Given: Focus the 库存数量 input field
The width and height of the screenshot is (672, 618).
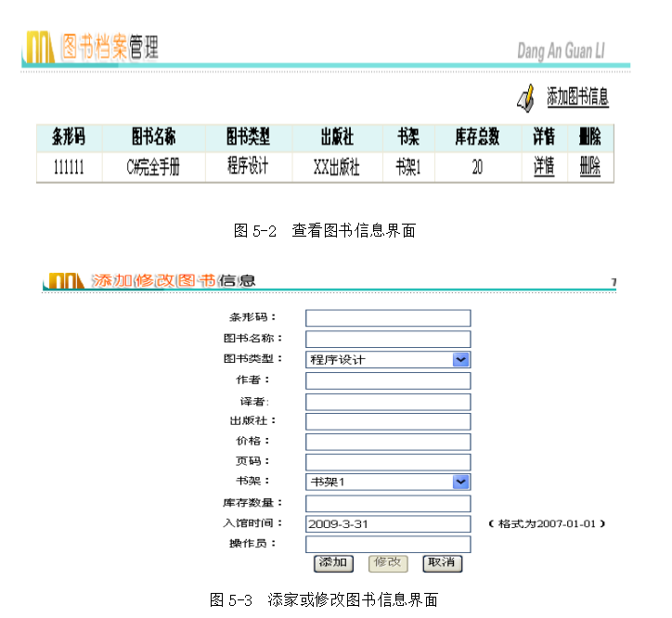Looking at the screenshot, I should coord(388,504).
